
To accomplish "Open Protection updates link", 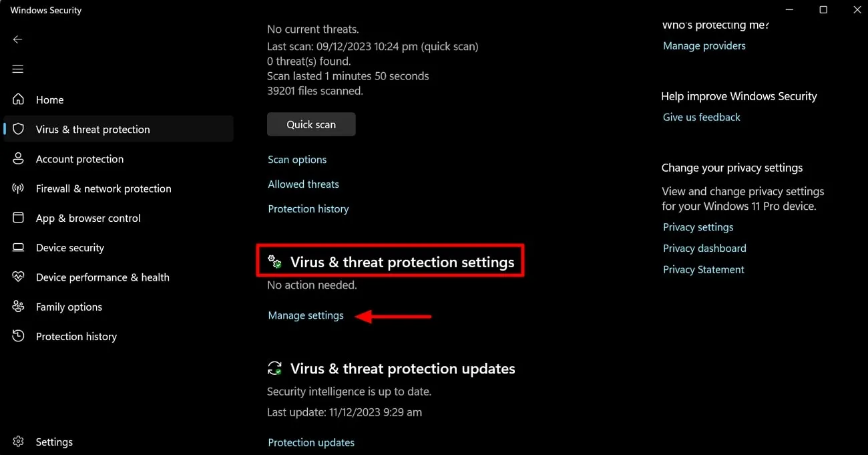I will [311, 442].
